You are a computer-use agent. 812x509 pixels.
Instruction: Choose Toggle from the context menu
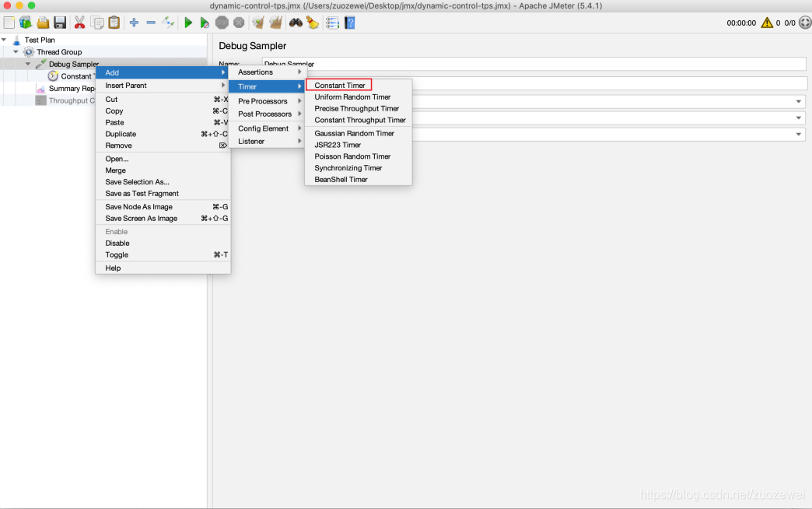[163, 255]
